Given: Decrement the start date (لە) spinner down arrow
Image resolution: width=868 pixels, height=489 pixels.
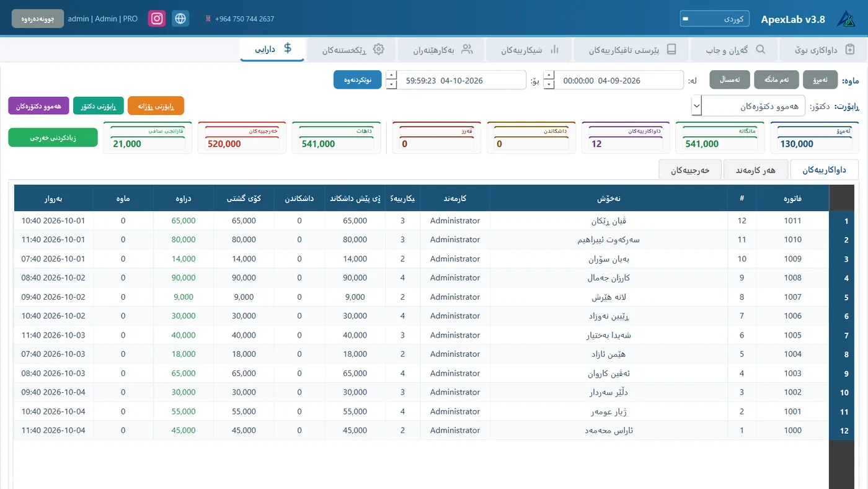Looking at the screenshot, I should 549,84.
